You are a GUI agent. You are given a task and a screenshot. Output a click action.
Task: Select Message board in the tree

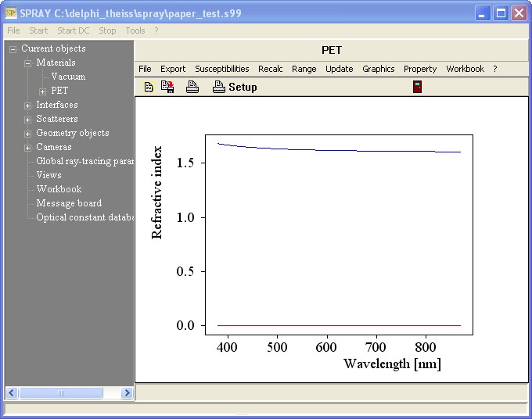coord(69,203)
